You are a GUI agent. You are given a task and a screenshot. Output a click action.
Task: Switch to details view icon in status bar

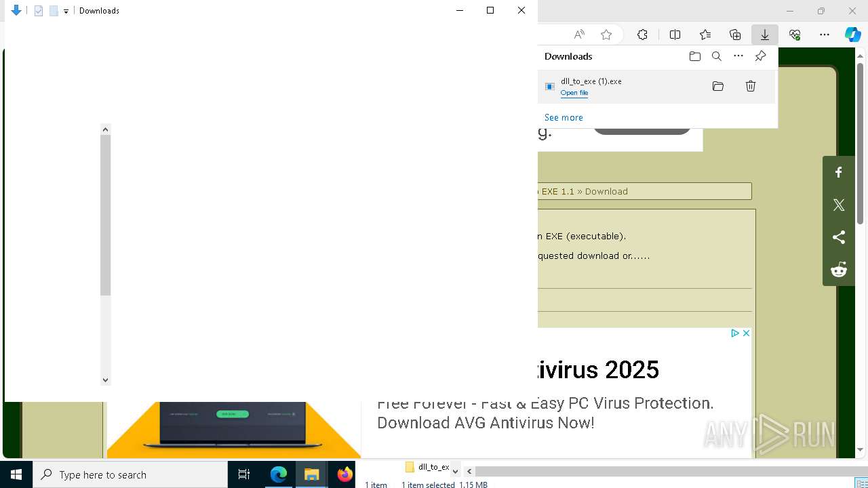[861, 485]
